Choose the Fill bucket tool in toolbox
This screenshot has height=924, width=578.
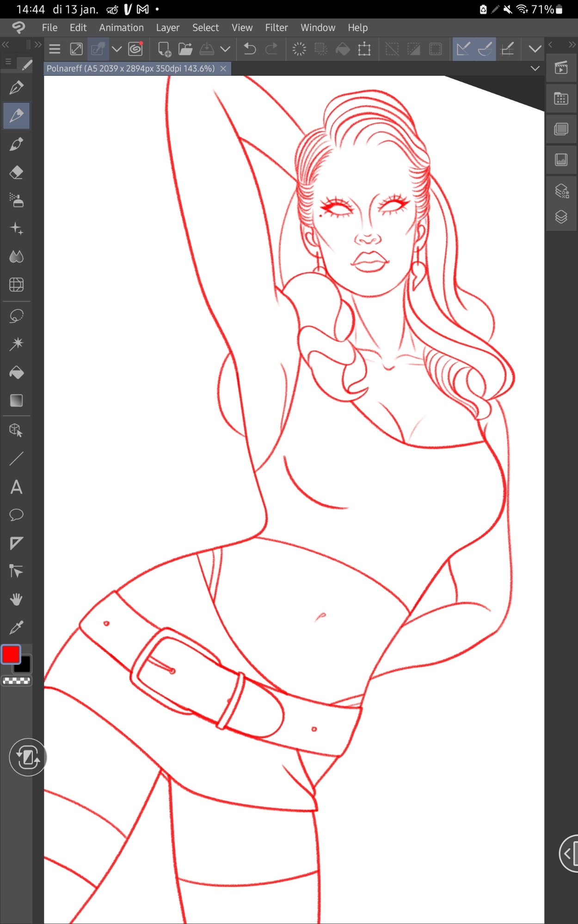pos(16,372)
